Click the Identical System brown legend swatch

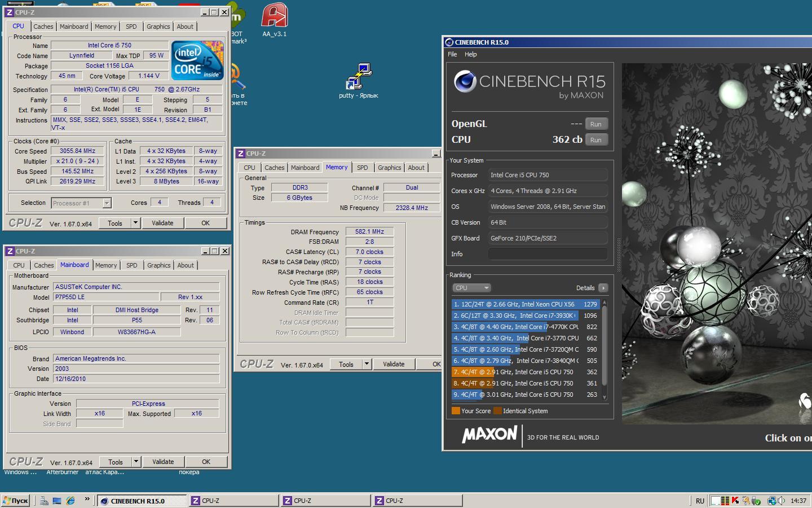(x=497, y=411)
